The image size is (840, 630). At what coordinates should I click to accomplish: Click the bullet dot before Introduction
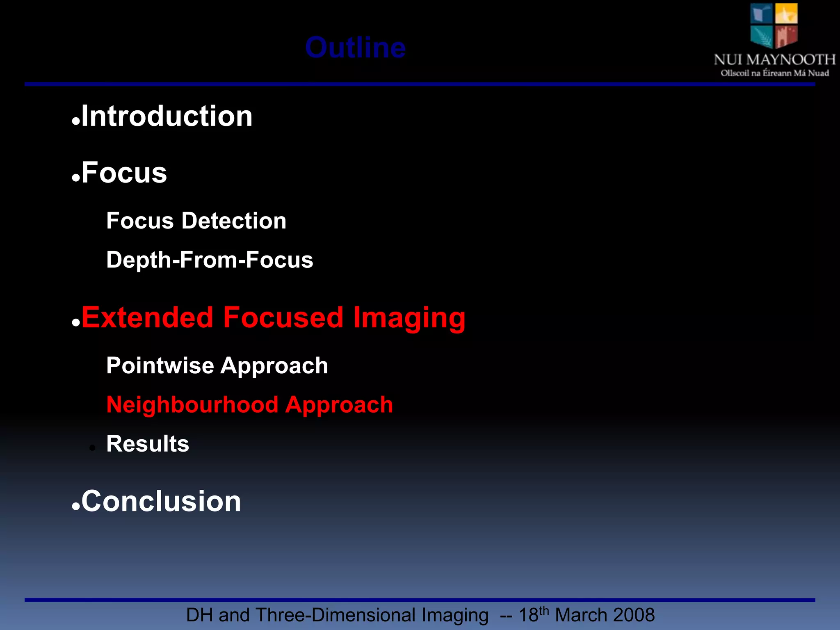point(75,121)
